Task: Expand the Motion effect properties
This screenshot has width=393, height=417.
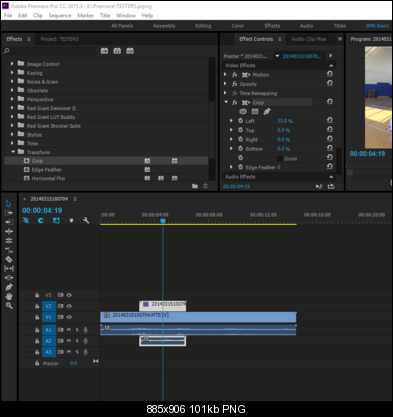Action: [226, 74]
